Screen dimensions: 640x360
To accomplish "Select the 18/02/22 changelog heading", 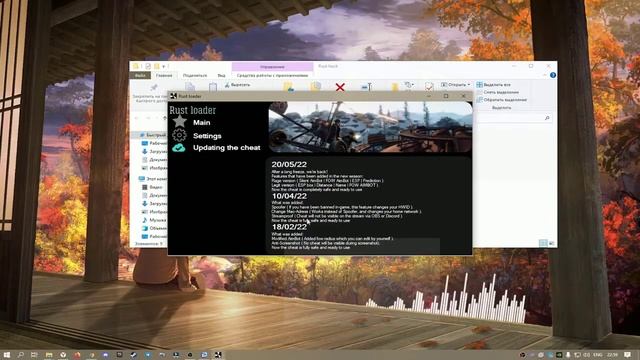I will (x=289, y=227).
